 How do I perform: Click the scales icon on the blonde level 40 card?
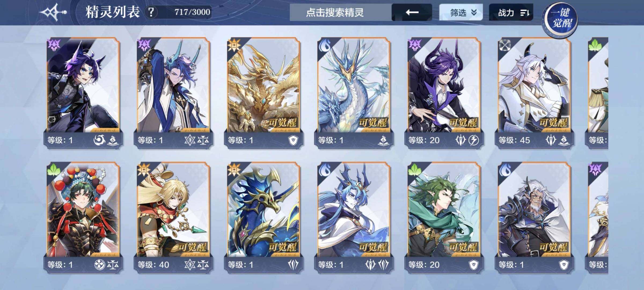(x=203, y=265)
